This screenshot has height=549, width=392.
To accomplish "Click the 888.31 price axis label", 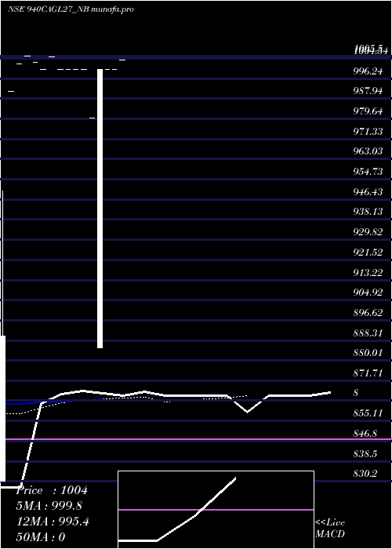I will (368, 333).
